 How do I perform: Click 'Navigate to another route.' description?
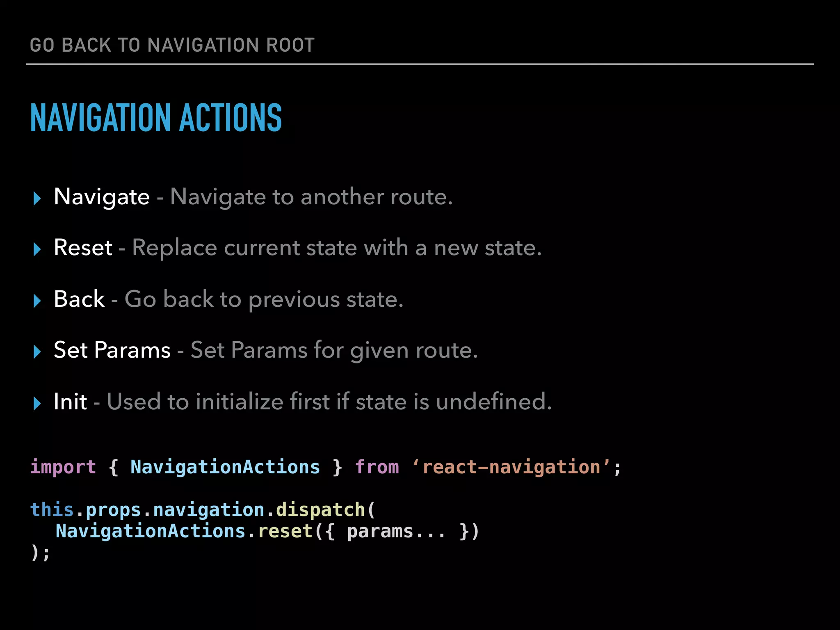311,197
